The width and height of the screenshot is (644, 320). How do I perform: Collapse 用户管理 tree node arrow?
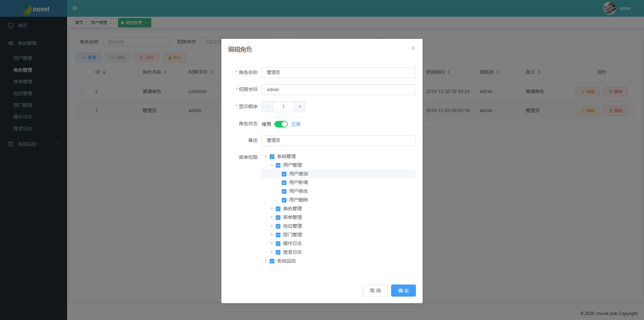(x=272, y=165)
